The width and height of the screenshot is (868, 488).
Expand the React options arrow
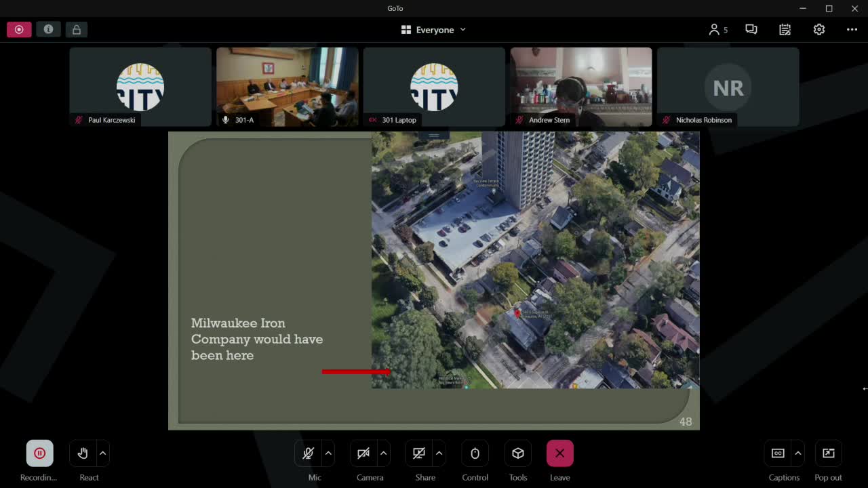click(x=103, y=453)
